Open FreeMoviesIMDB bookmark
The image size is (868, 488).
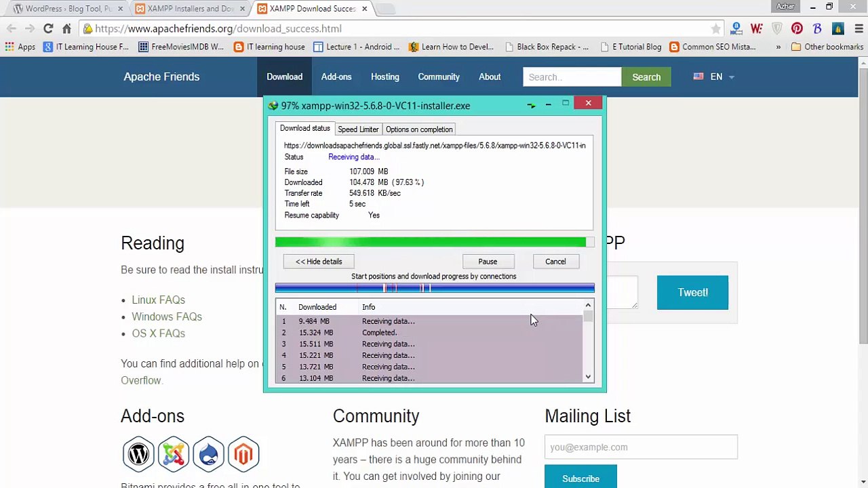181,47
